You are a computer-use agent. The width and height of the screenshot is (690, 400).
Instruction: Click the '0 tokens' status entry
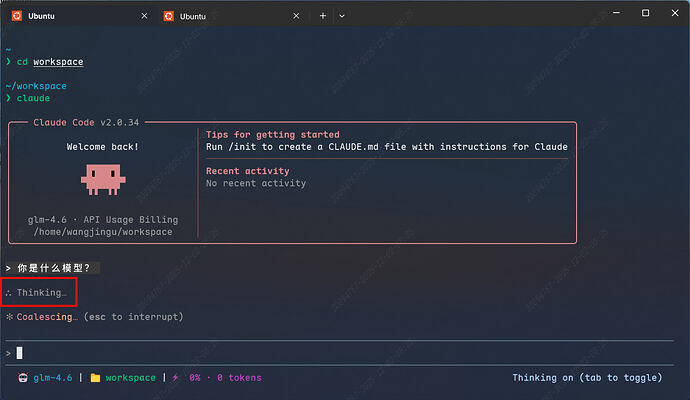tap(239, 378)
